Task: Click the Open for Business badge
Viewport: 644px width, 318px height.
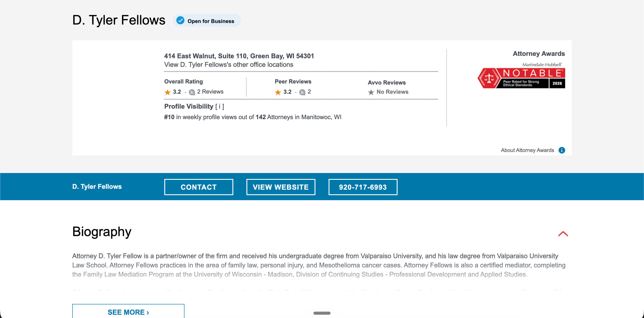Action: 207,21
